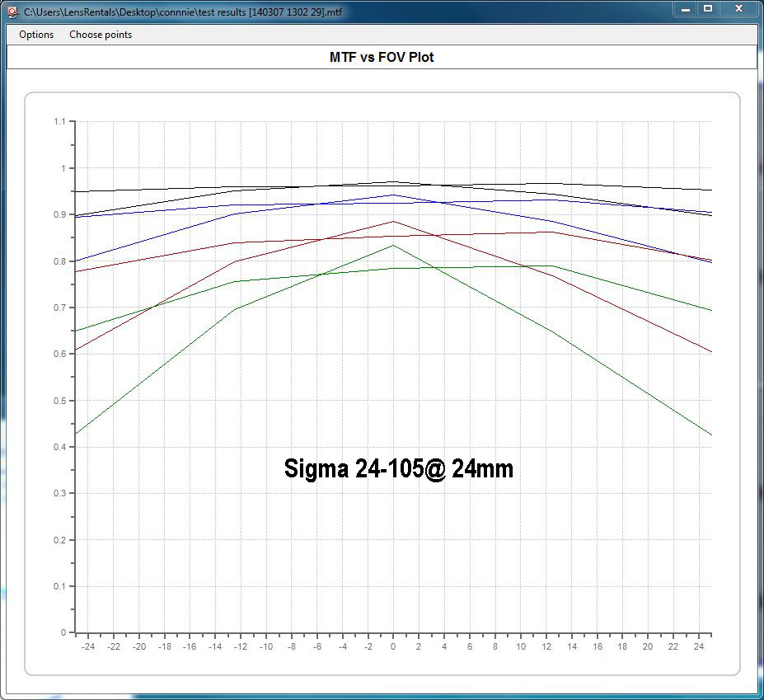The height and width of the screenshot is (700, 764).
Task: Click the 24 label on the horizontal axis
Action: point(698,647)
